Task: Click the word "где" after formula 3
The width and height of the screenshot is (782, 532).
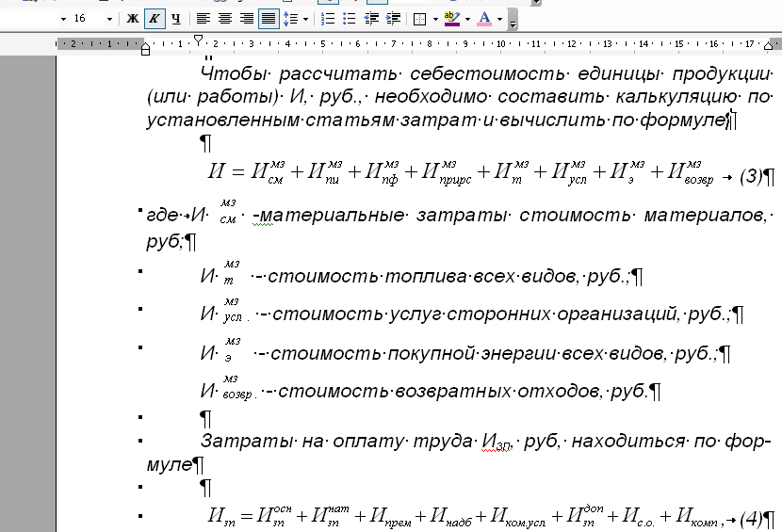Action: pyautogui.click(x=162, y=215)
